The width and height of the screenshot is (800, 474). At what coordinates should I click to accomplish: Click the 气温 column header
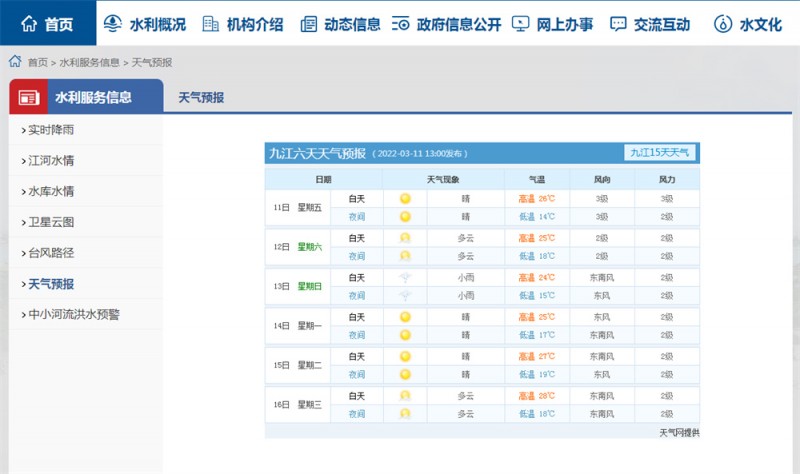537,179
